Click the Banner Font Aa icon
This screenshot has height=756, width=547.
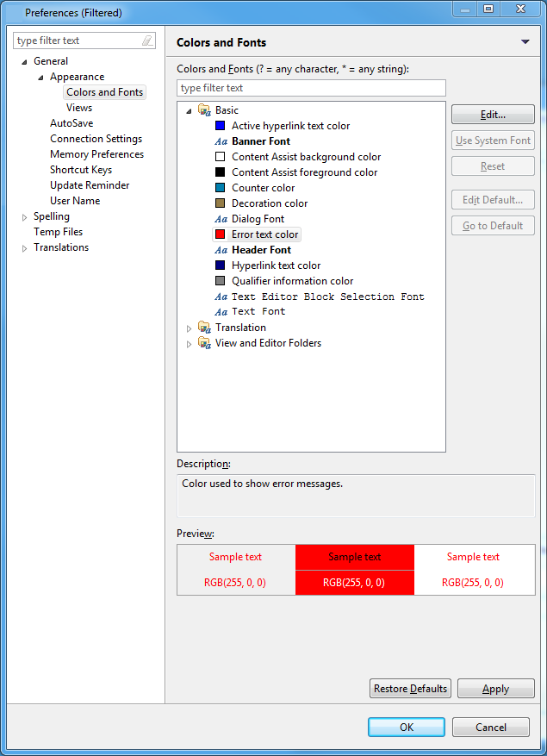(x=221, y=141)
